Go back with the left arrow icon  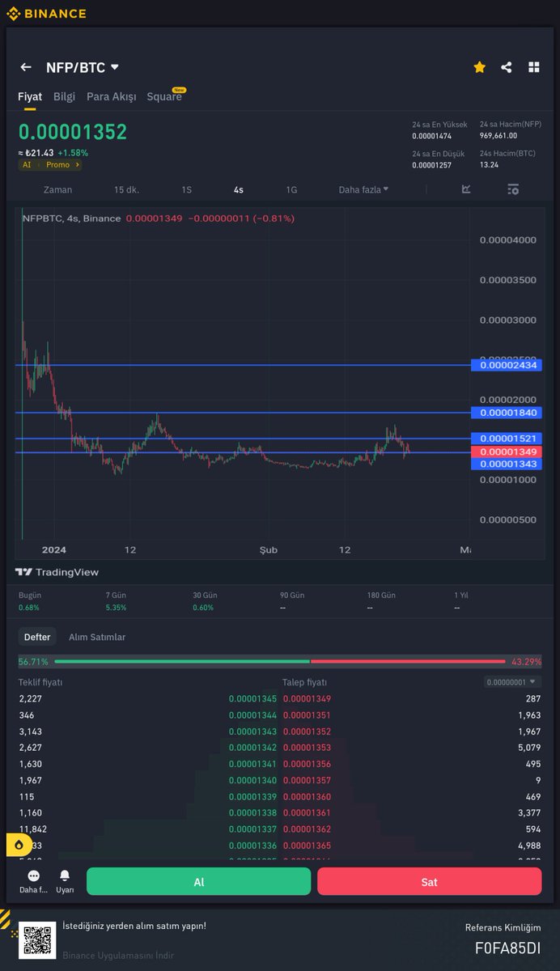(x=26, y=68)
